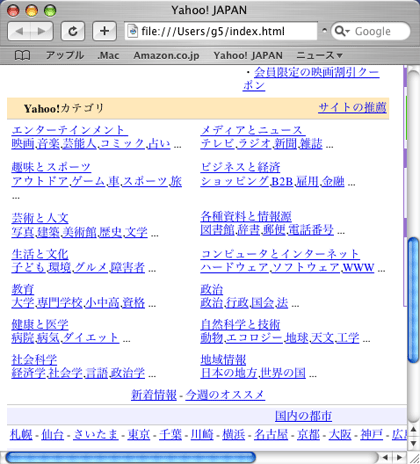420x464 pixels.
Task: Follow the エンターテインメント category link
Action: (70, 130)
